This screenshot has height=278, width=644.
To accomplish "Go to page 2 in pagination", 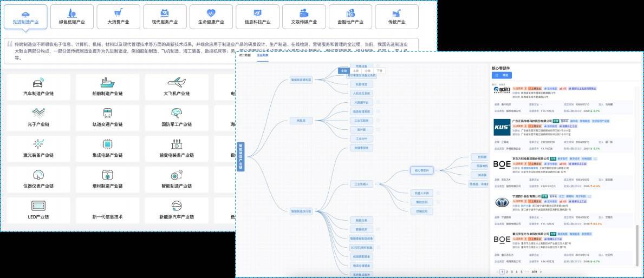I will (x=507, y=272).
